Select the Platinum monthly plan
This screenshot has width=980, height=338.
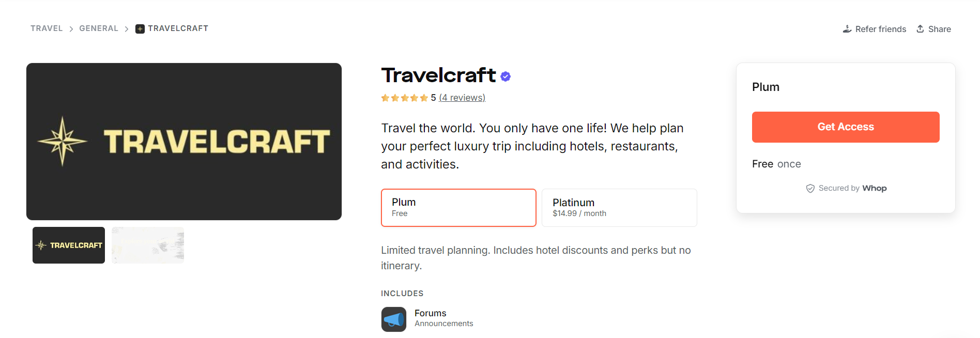pos(619,207)
